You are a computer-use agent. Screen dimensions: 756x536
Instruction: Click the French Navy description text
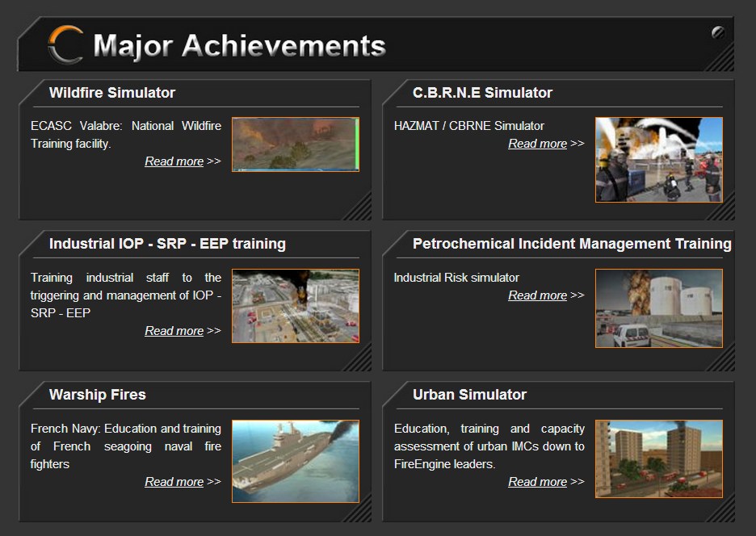click(126, 446)
